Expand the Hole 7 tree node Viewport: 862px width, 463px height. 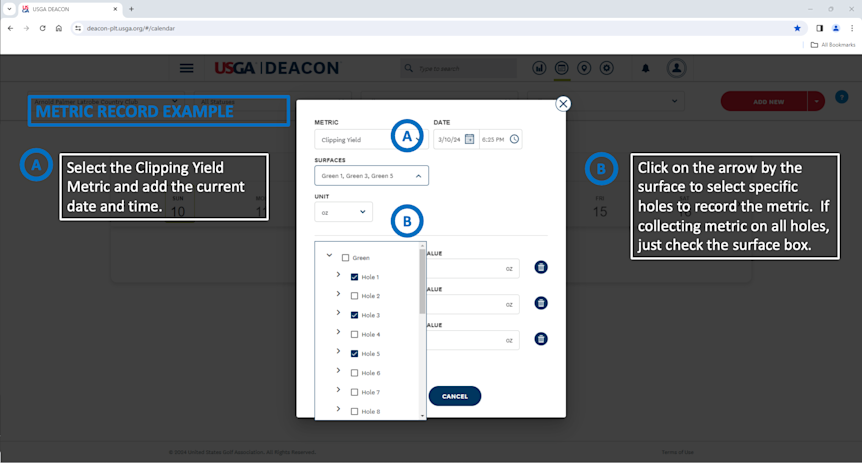point(338,390)
